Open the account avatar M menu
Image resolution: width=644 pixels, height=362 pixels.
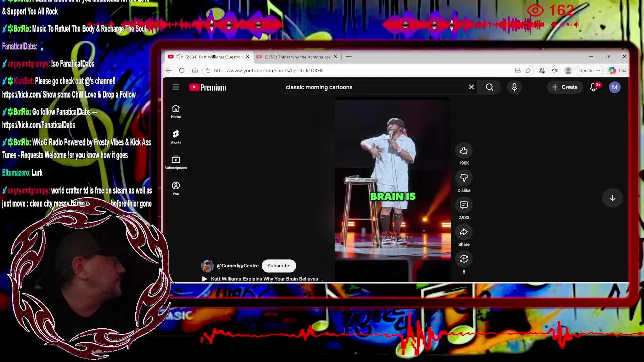(614, 87)
